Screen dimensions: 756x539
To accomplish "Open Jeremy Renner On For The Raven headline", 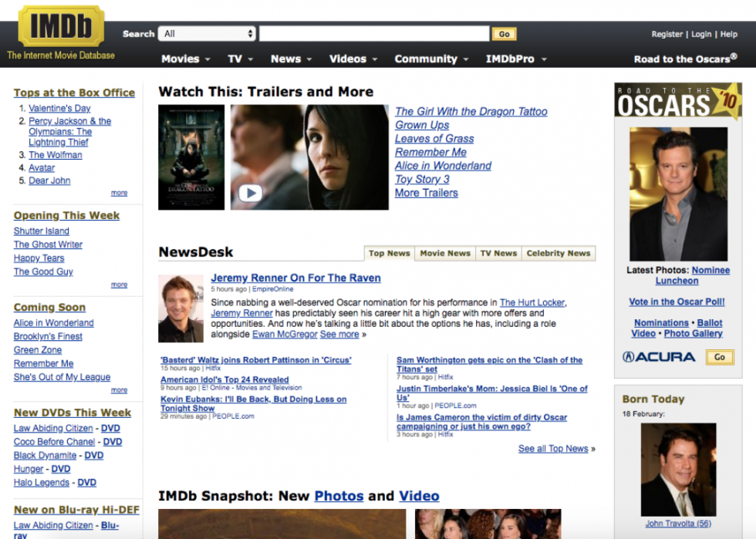I will [x=295, y=278].
